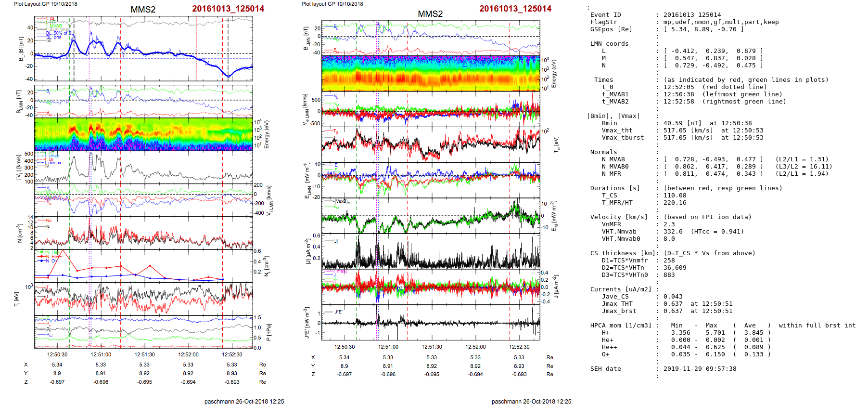Click the velocity value "332.6"
868x405 pixels.
pos(673,232)
